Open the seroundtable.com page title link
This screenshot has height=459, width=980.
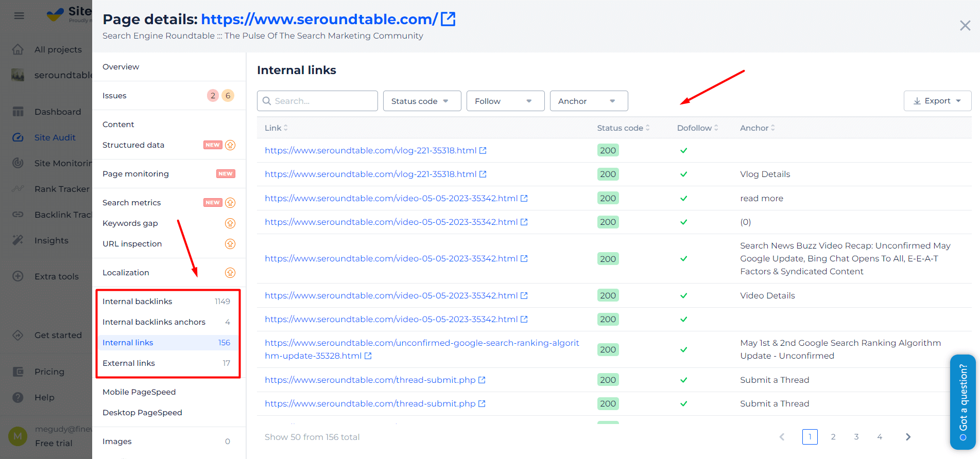point(319,19)
